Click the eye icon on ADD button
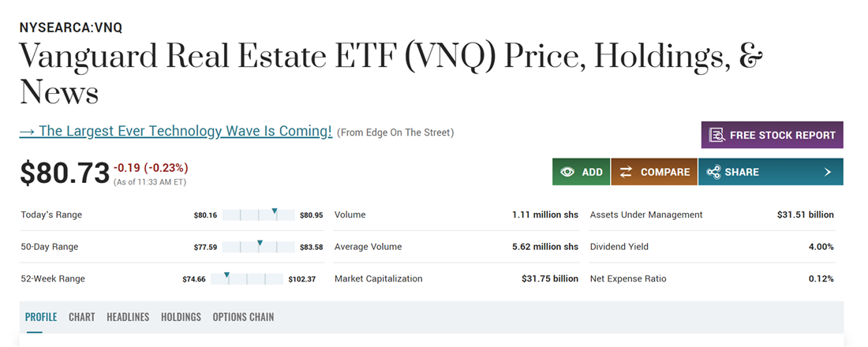The width and height of the screenshot is (868, 347). click(567, 172)
